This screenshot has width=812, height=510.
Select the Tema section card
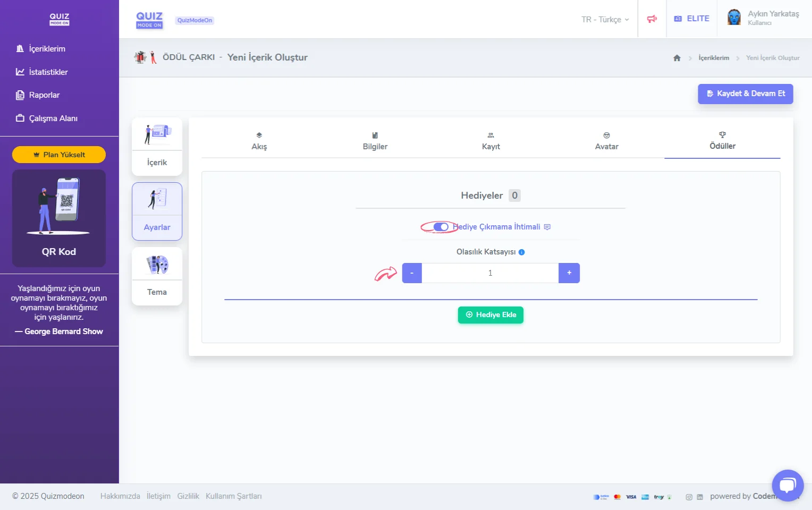157,276
